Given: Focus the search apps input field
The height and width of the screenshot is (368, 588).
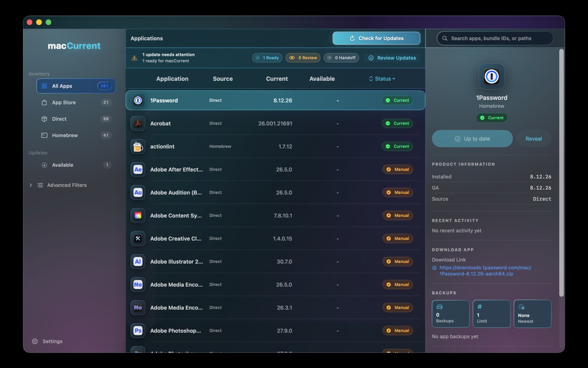Looking at the screenshot, I should 495,38.
